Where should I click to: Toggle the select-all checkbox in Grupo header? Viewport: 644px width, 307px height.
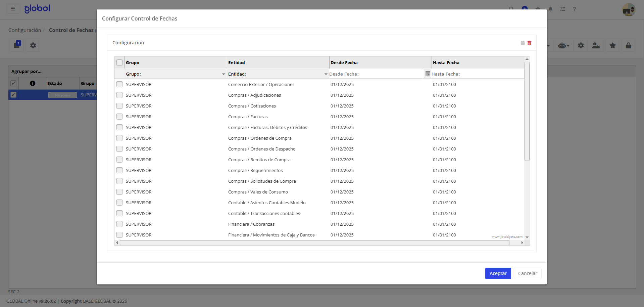point(119,62)
